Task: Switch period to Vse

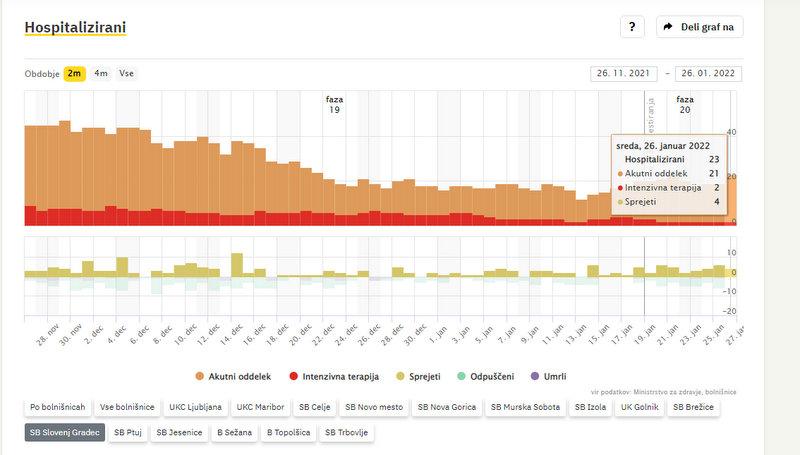Action: (x=127, y=73)
